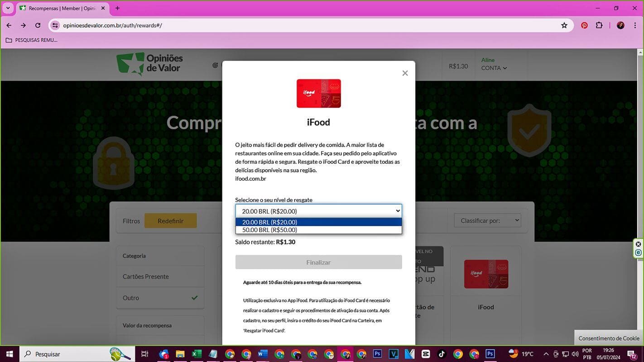Open the clock showing 19:26

click(x=609, y=354)
